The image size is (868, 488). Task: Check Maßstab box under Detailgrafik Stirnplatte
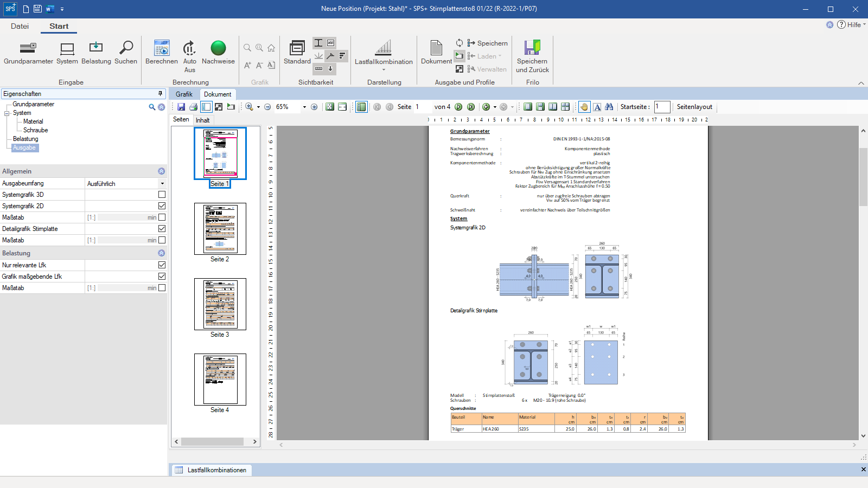[x=162, y=240]
